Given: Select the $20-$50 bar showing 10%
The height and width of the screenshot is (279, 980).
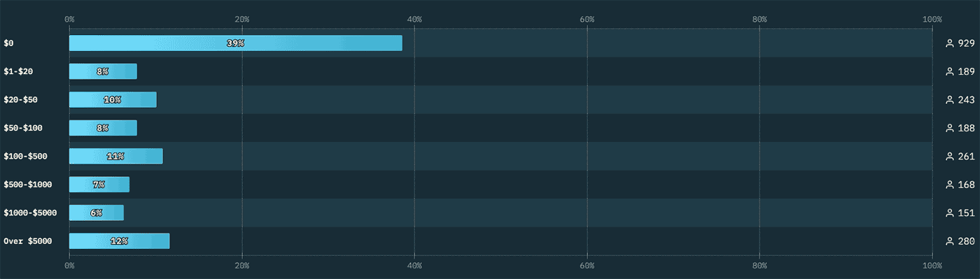Looking at the screenshot, I should click(x=113, y=99).
